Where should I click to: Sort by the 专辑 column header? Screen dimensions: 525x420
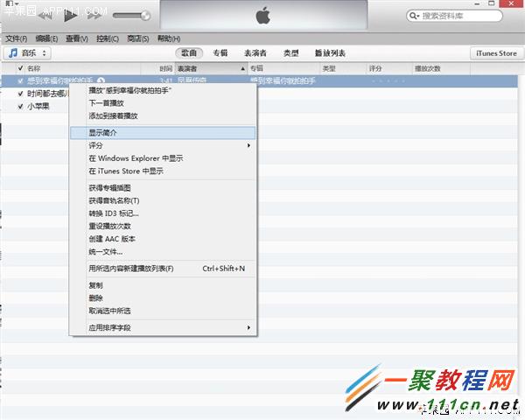coord(256,68)
